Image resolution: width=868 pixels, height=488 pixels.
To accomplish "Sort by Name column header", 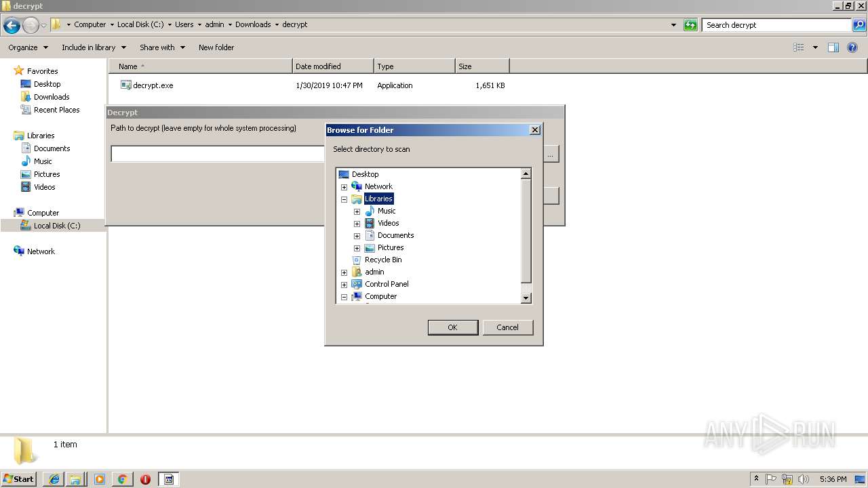I will (200, 66).
